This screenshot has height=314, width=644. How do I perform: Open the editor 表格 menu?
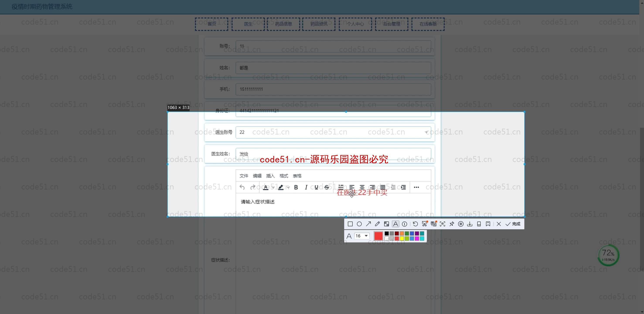pyautogui.click(x=297, y=176)
